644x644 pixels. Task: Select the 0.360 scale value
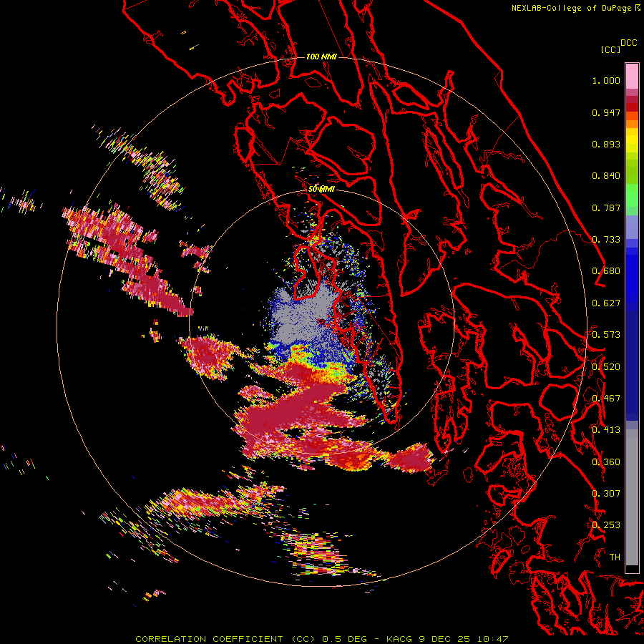click(x=606, y=462)
